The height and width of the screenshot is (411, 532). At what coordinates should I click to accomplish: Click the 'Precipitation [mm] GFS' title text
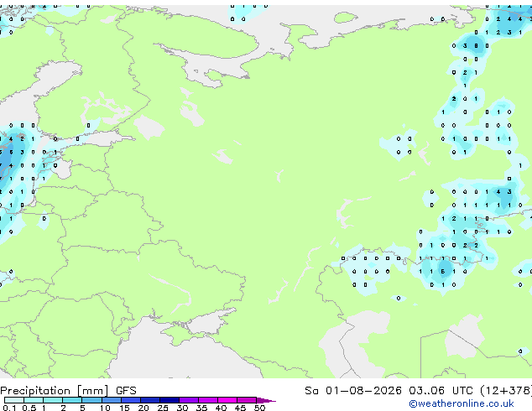coord(68,391)
